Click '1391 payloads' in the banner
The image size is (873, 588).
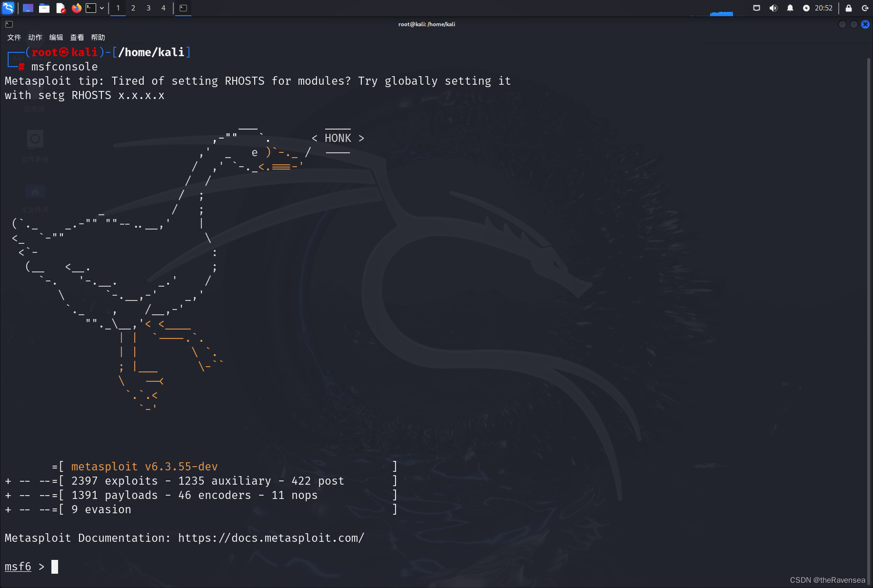(x=114, y=495)
